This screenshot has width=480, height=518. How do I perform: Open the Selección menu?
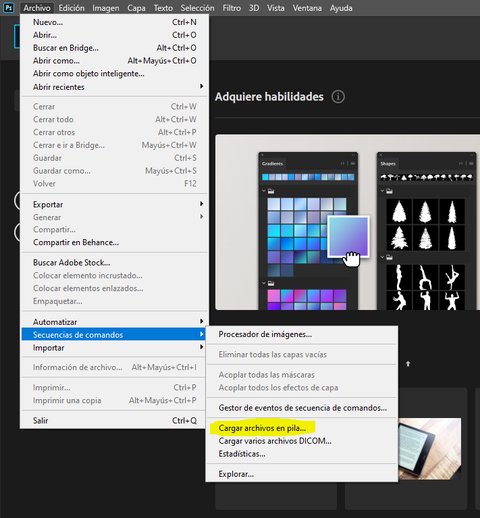tap(197, 8)
